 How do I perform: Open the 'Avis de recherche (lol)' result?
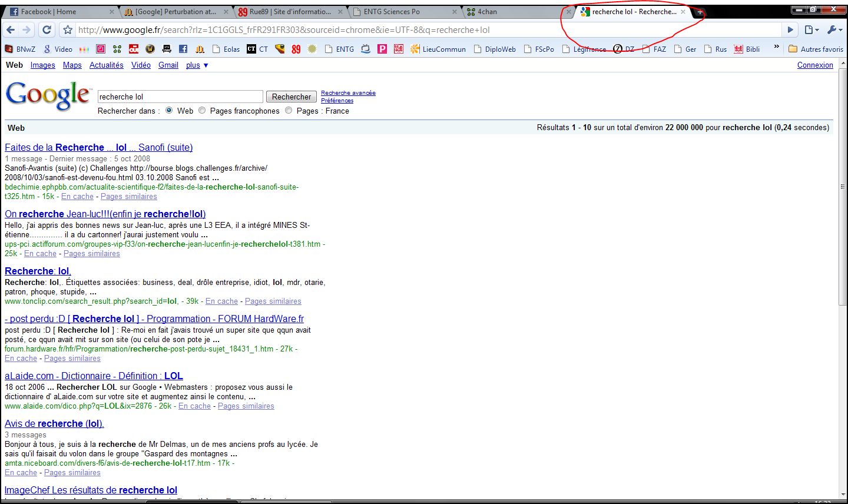pos(54,423)
